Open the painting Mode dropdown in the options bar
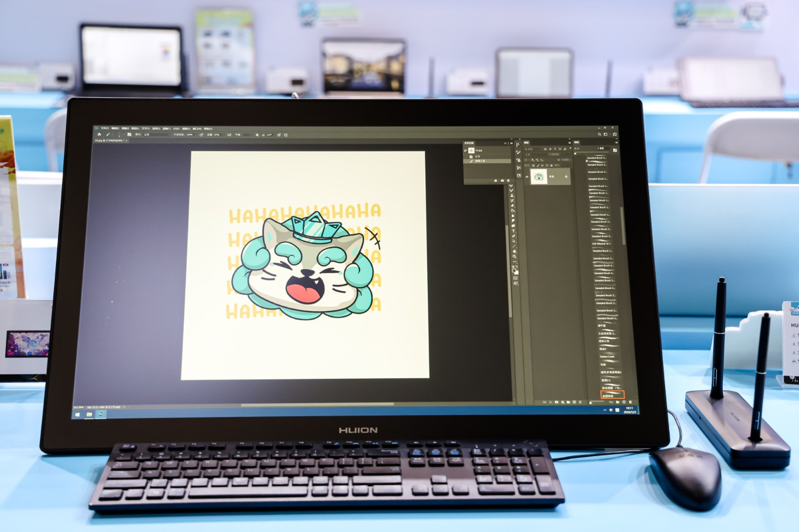The width and height of the screenshot is (799, 532). 157,135
